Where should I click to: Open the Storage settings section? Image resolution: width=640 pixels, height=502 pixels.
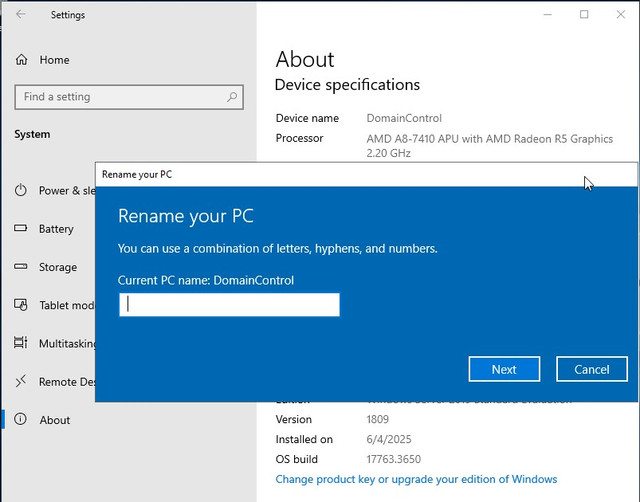click(x=58, y=267)
